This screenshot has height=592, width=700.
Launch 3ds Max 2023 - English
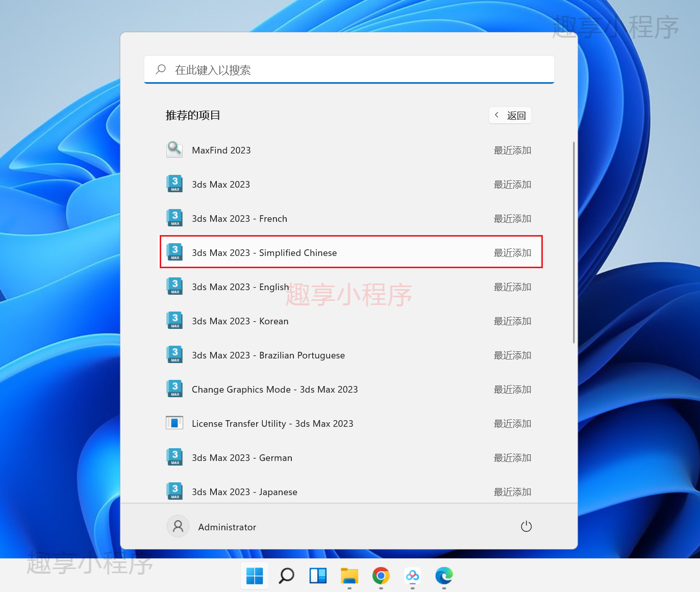click(351, 287)
